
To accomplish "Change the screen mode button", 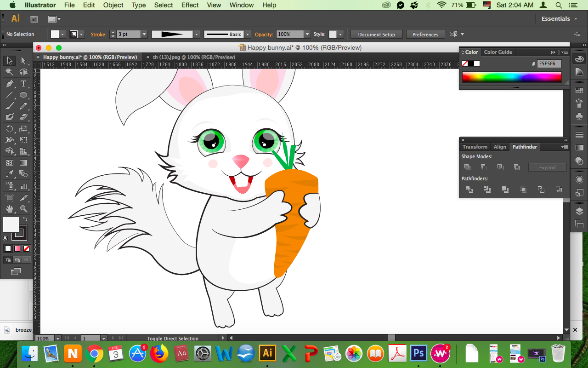I will pos(16,272).
